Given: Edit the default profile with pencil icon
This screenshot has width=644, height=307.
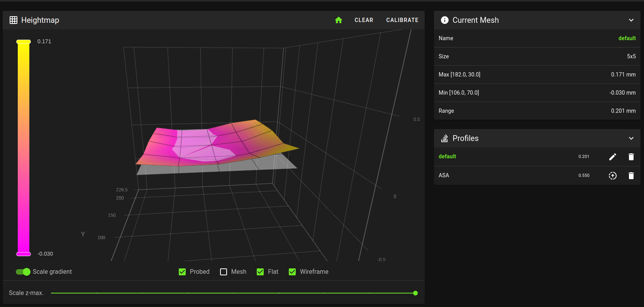Looking at the screenshot, I should (x=613, y=157).
